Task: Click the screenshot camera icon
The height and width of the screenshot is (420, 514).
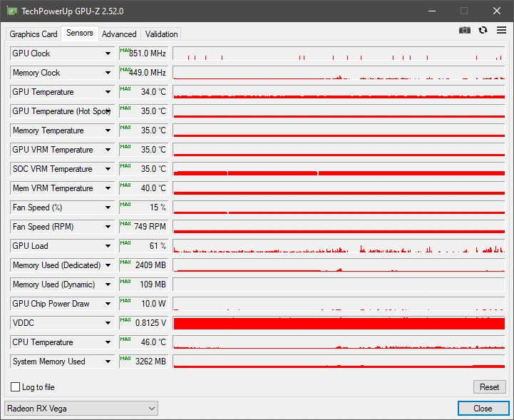Action: (465, 30)
